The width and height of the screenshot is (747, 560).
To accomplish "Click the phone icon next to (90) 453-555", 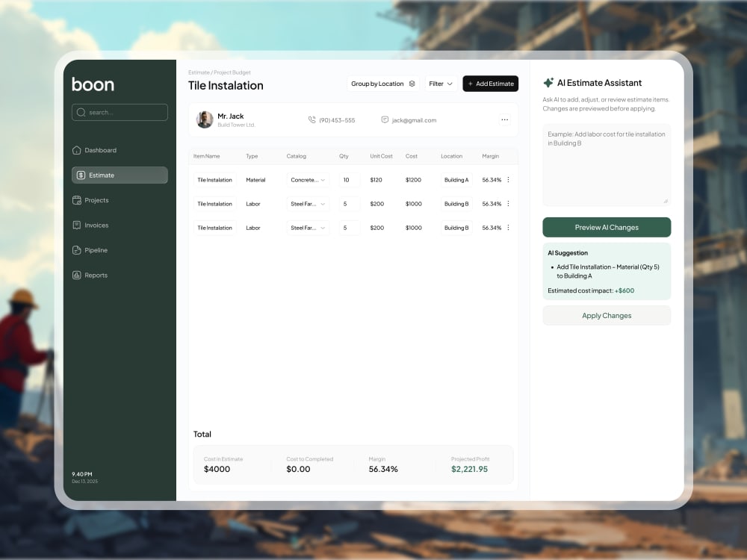I will click(312, 120).
